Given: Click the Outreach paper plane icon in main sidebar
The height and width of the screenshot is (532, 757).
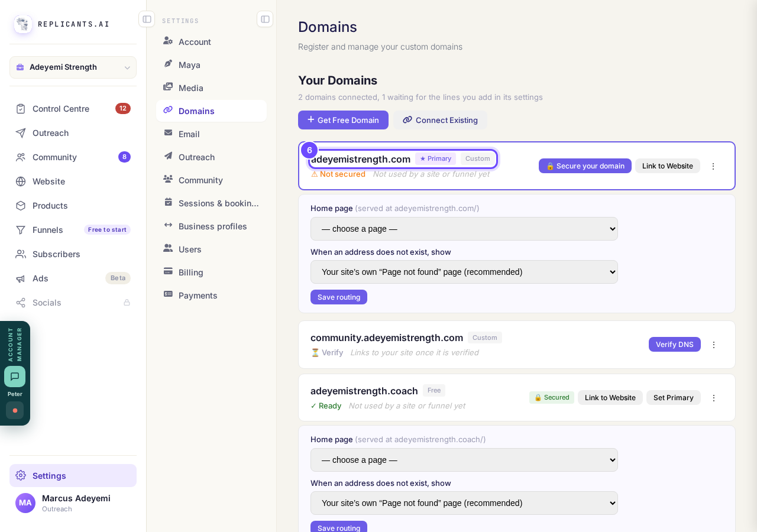Looking at the screenshot, I should [21, 133].
